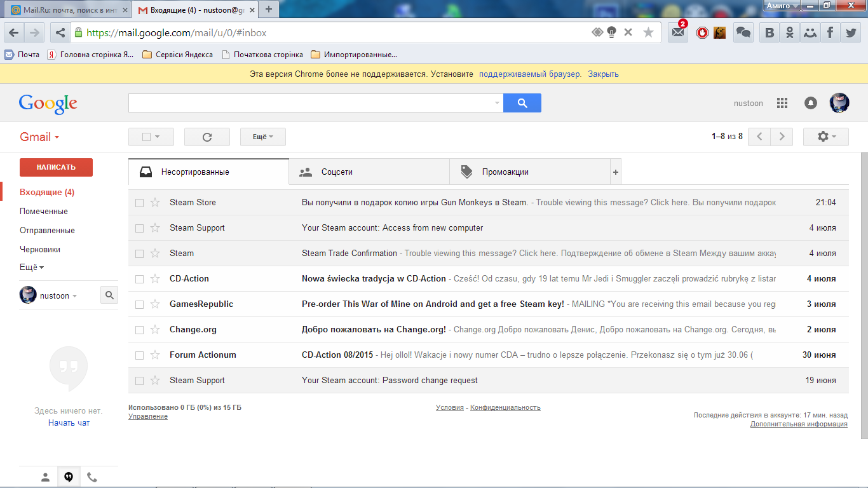Open the settings gear dropdown
Screen dimensions: 868x488
click(x=826, y=137)
